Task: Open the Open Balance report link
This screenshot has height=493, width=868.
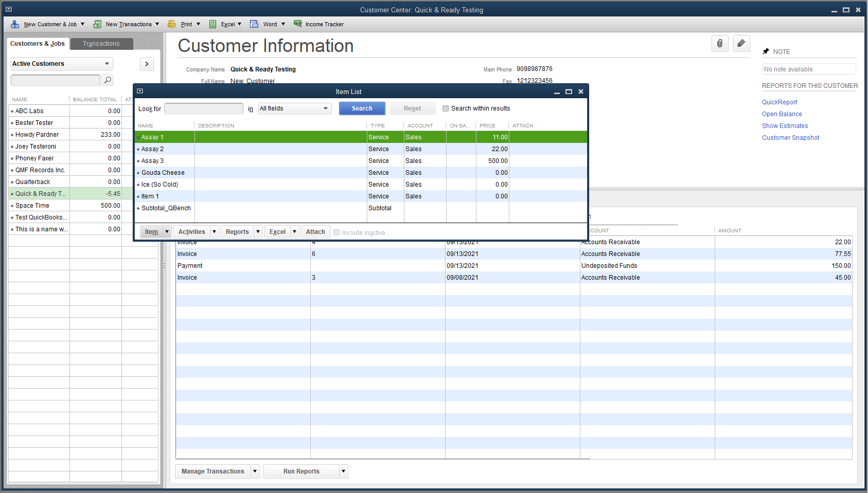Action: pyautogui.click(x=782, y=114)
